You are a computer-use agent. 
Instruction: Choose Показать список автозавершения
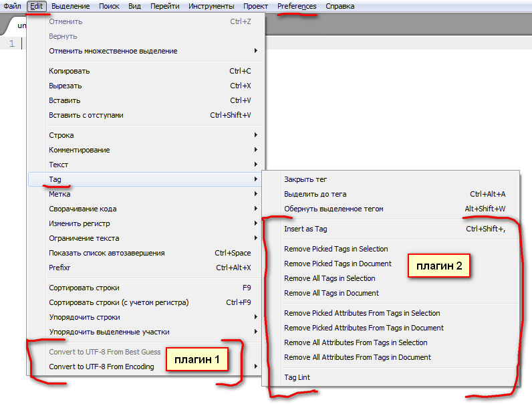pos(145,253)
